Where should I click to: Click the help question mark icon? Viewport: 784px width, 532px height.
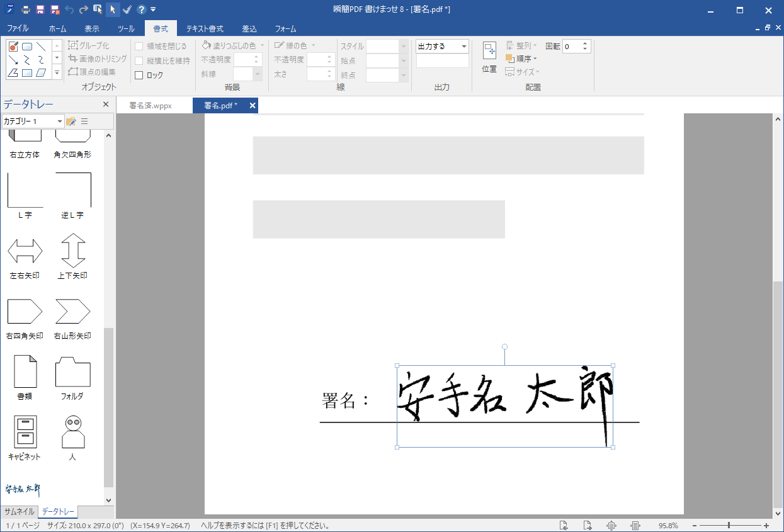[x=142, y=9]
